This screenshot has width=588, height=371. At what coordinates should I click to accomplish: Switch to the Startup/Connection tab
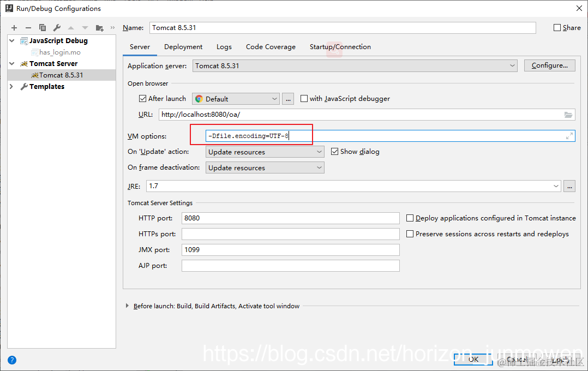click(340, 47)
